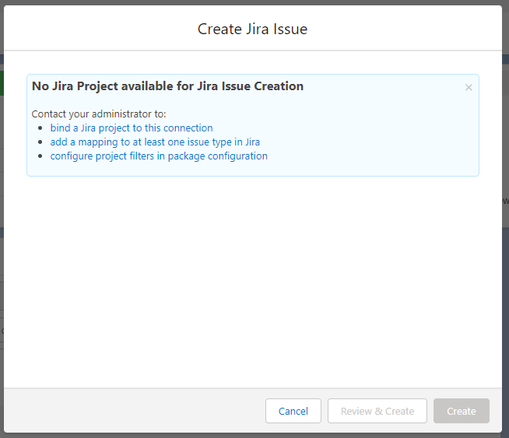
Task: Dismiss the No Jira Project alert
Action: [x=468, y=87]
